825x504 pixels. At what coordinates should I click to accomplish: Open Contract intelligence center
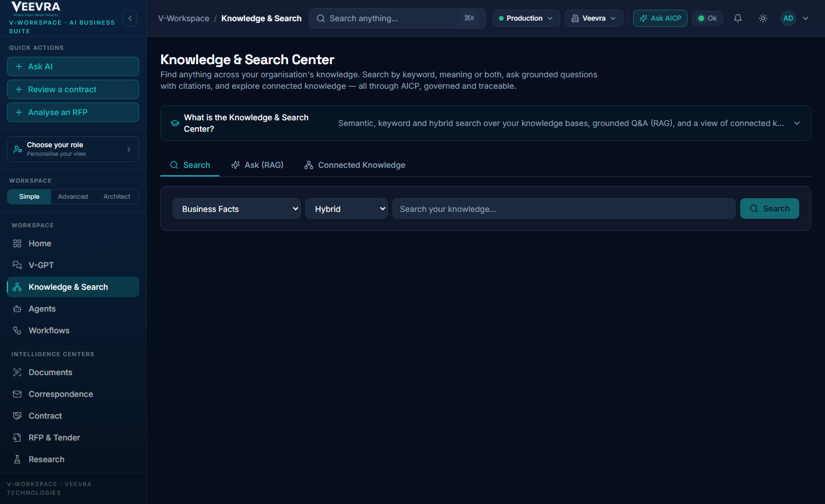click(x=73, y=416)
